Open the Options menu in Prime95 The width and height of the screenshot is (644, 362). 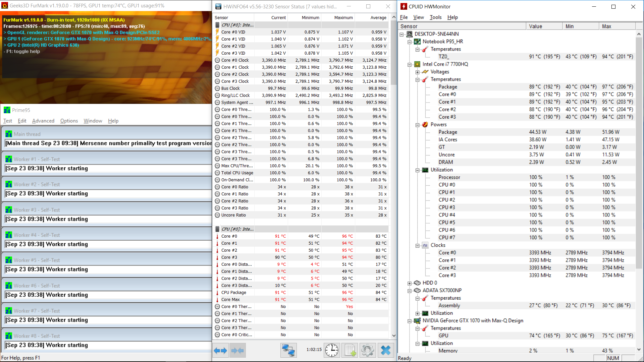point(69,121)
